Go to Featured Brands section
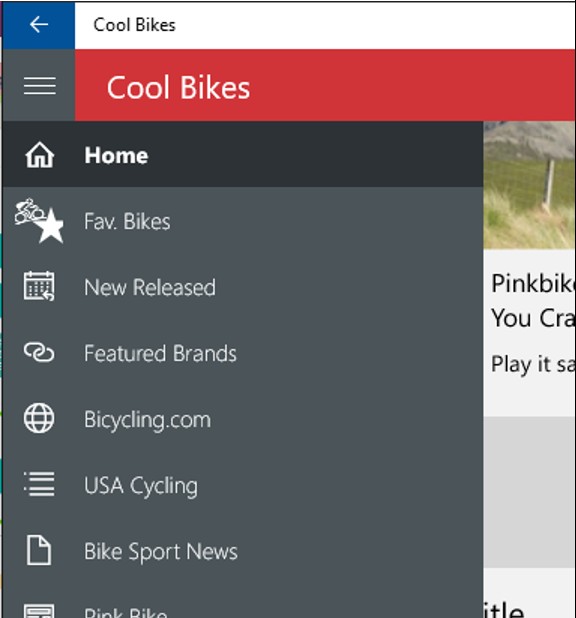 [243, 352]
